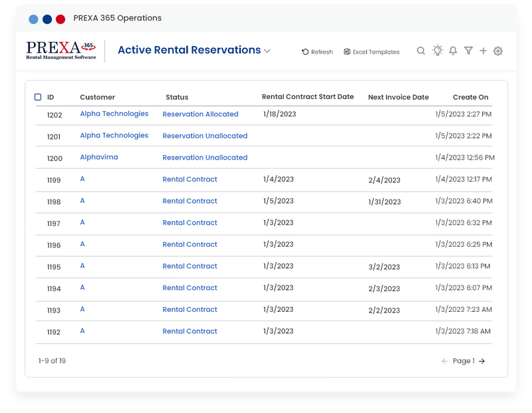Open Alphavima customer link
This screenshot has height=413, width=532.
pyautogui.click(x=99, y=157)
